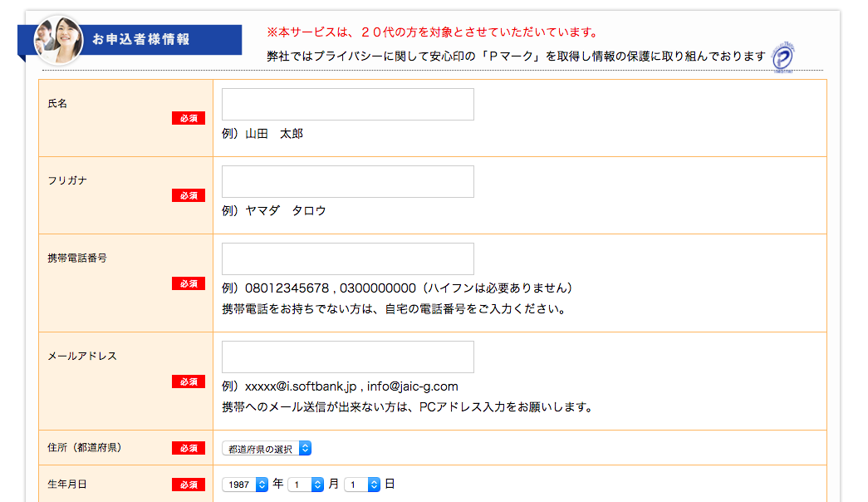The width and height of the screenshot is (868, 502).
Task: Click the 必須 badge beside メールアドレス
Action: pyautogui.click(x=189, y=381)
